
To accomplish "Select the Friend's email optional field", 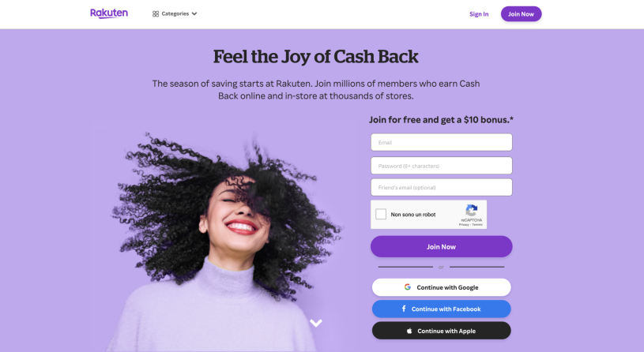I will 441,188.
